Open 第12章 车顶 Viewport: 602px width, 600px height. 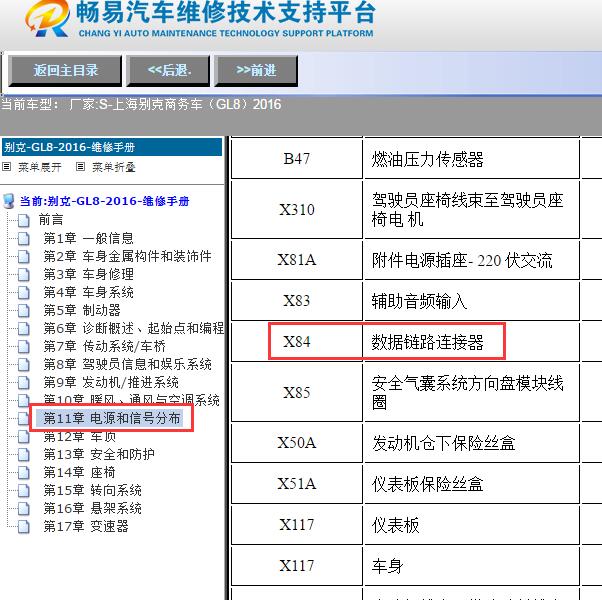click(79, 437)
